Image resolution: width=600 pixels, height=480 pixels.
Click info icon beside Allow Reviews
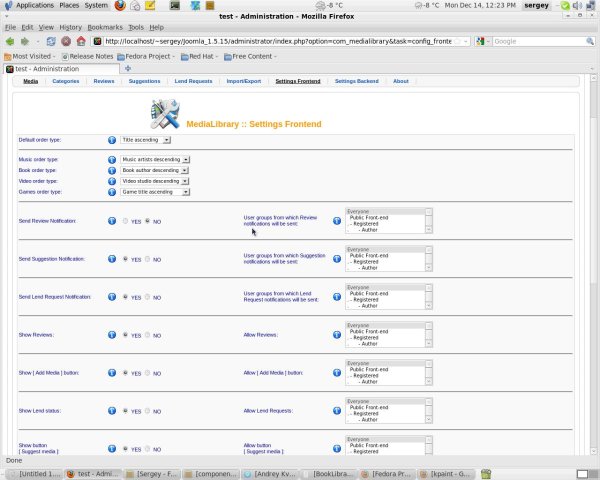pos(337,335)
